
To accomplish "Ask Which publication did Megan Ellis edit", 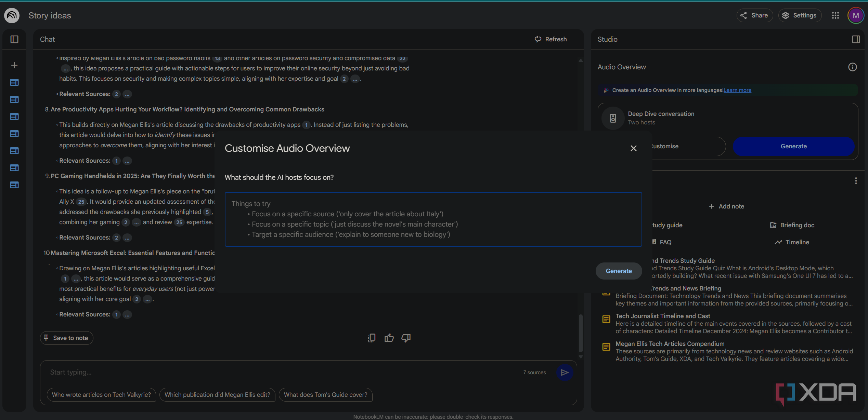I will tap(217, 395).
